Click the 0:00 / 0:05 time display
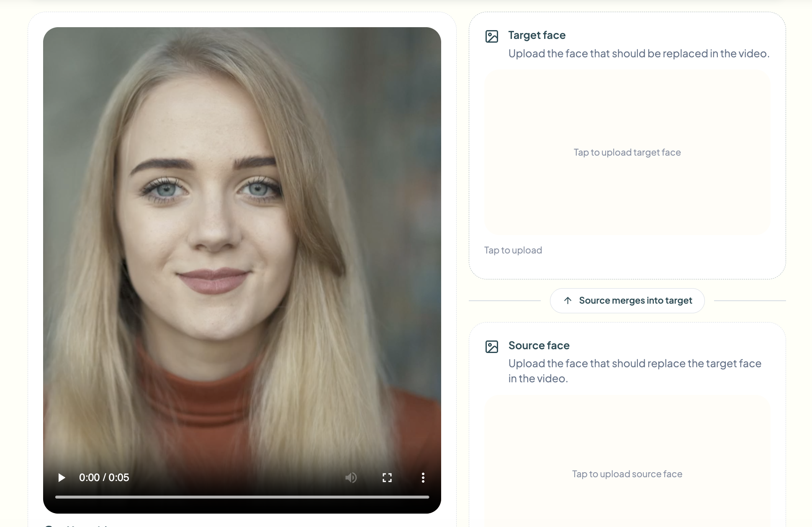The image size is (812, 527). (104, 478)
